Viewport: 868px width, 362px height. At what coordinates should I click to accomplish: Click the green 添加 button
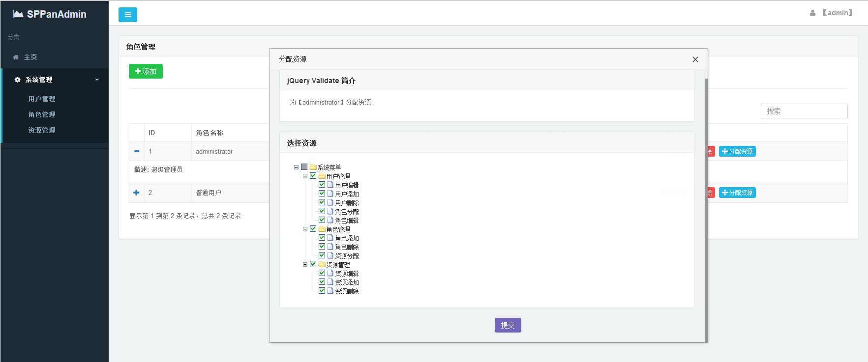(146, 71)
